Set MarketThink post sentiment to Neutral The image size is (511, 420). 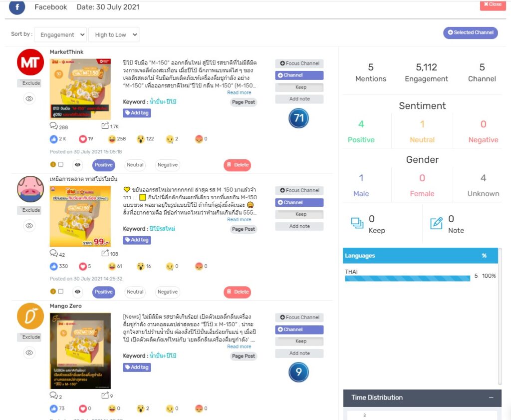[x=135, y=165]
